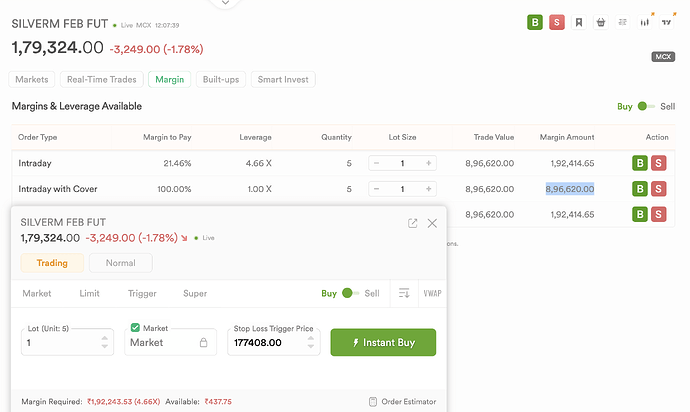This screenshot has width=690, height=412.
Task: Toggle Buy/Sell switch in order panel
Action: pos(350,294)
